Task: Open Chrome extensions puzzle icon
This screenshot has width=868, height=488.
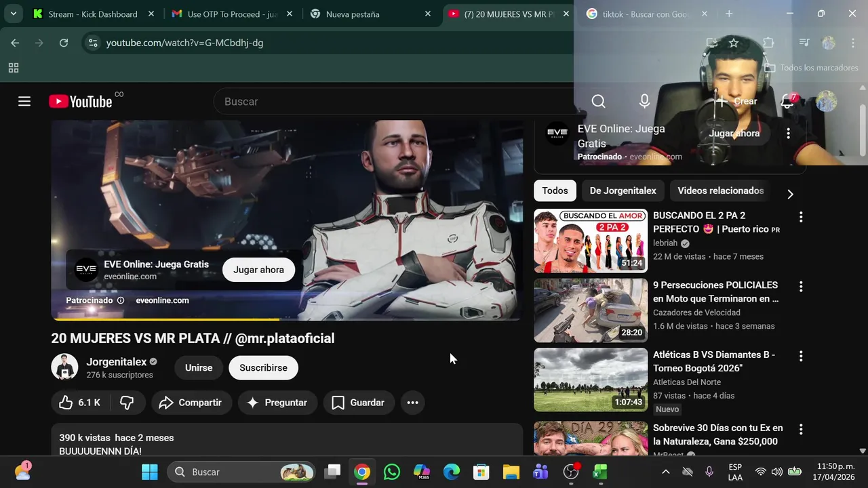Action: click(x=768, y=43)
